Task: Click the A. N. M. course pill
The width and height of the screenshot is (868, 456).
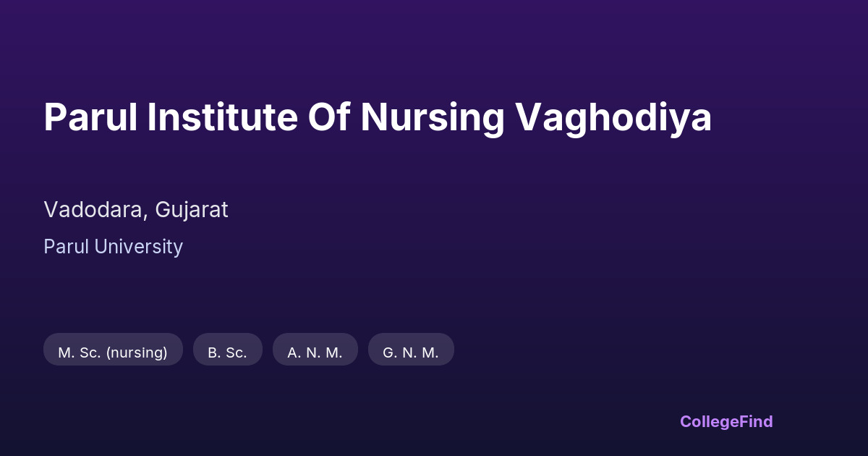Action: pyautogui.click(x=315, y=352)
